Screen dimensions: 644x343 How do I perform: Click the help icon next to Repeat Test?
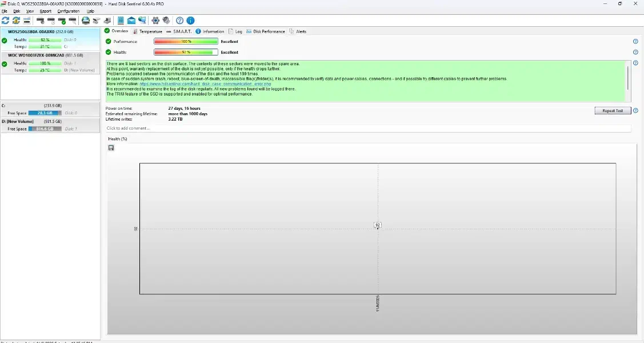click(635, 111)
